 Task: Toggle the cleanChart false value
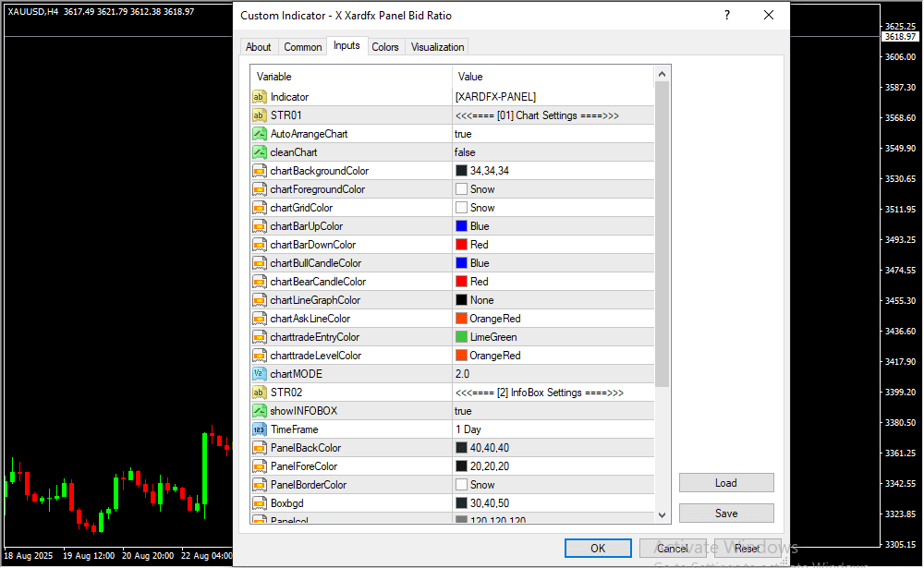tap(553, 152)
